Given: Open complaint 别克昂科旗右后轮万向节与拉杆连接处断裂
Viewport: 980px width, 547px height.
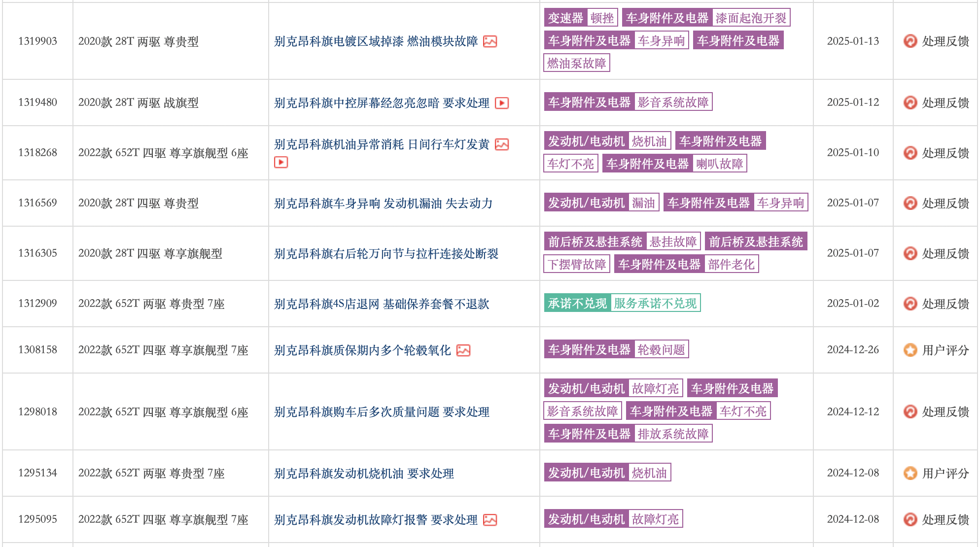Looking at the screenshot, I should pos(386,254).
